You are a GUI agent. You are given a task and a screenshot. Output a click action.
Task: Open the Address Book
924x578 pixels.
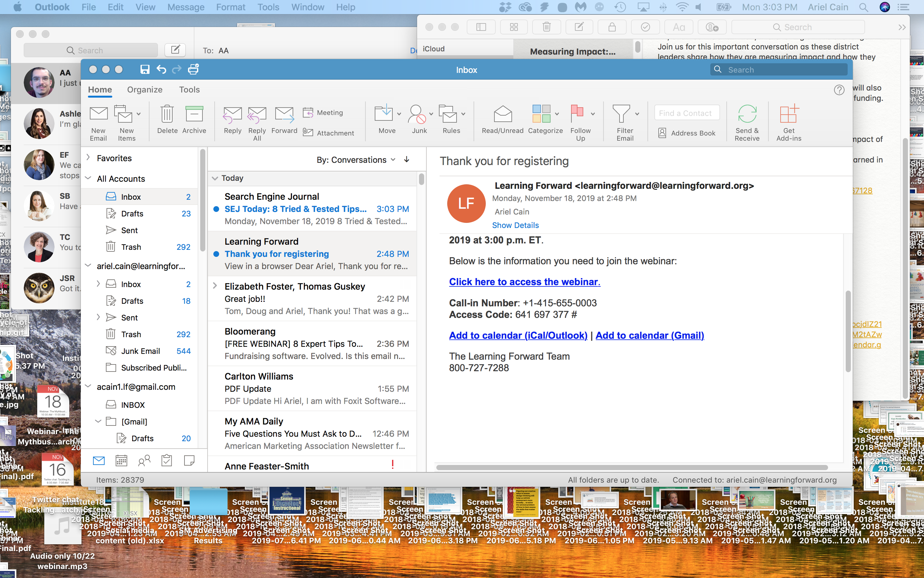[687, 133]
